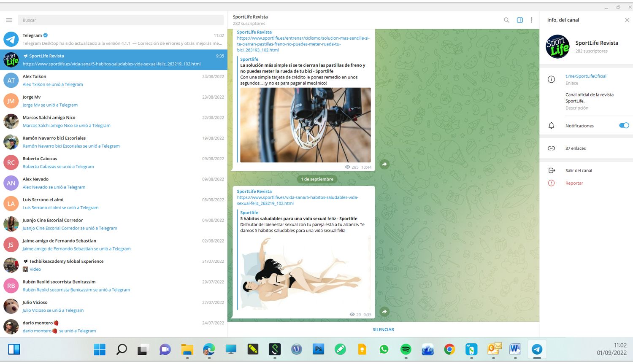Open File Explorer from the taskbar
Viewport: 633px width, 364px height.
[x=187, y=349]
